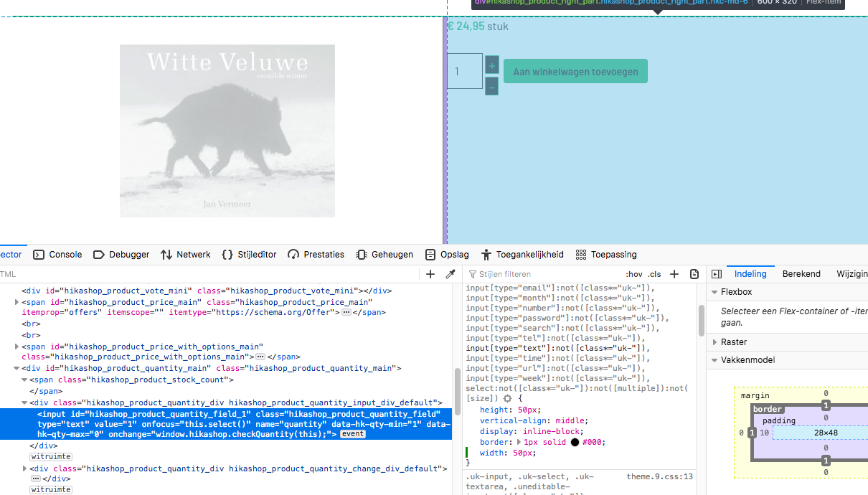The width and height of the screenshot is (868, 495).
Task: Collapse the hikashop_product_stock_count span node
Action: tap(24, 380)
